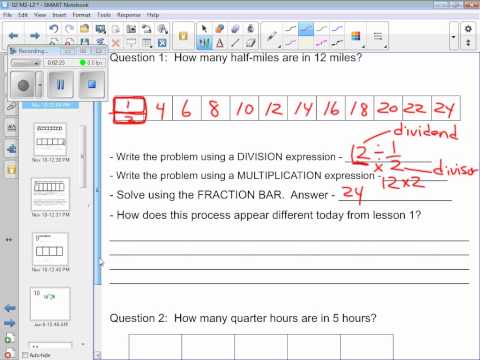Select the highlighted blue pen style

[306, 29]
